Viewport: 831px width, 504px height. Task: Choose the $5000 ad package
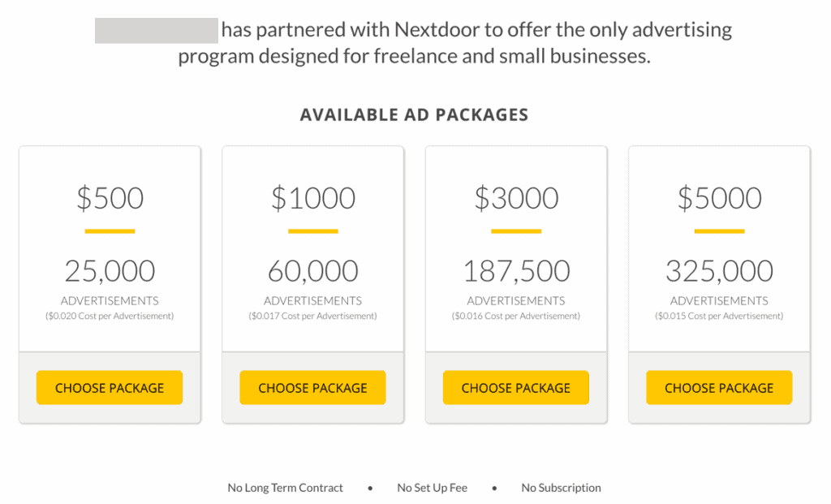point(719,387)
